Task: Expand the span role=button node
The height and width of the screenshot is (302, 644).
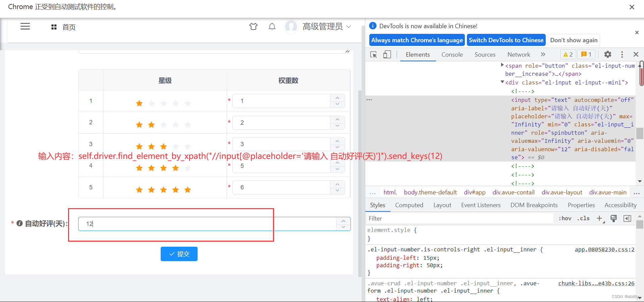Action: pos(502,65)
